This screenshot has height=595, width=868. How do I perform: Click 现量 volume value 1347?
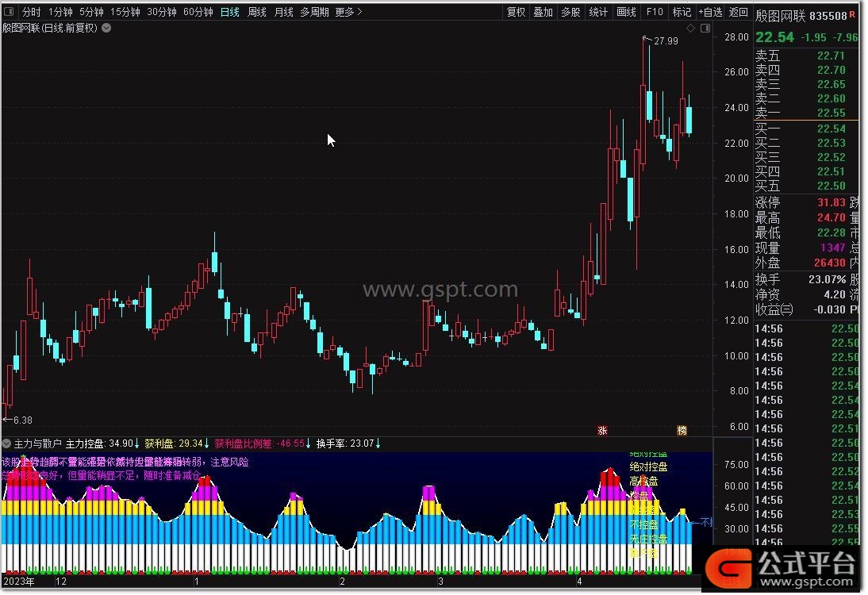(x=832, y=248)
